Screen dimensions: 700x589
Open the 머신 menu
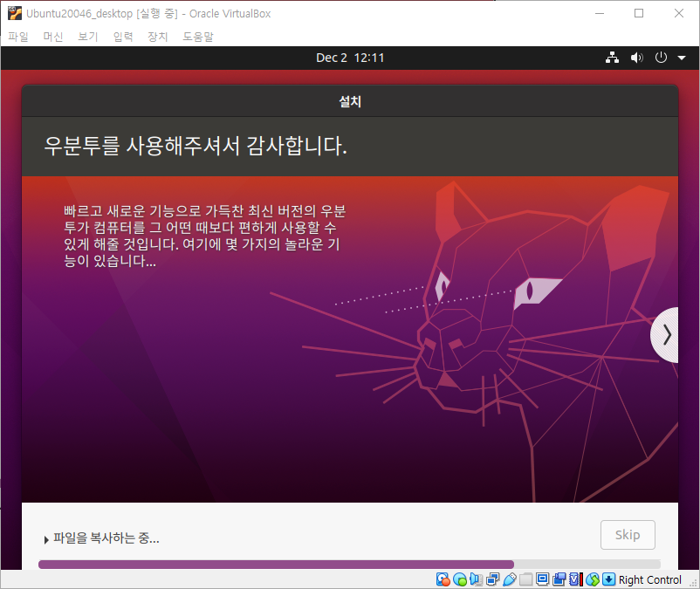(x=53, y=36)
